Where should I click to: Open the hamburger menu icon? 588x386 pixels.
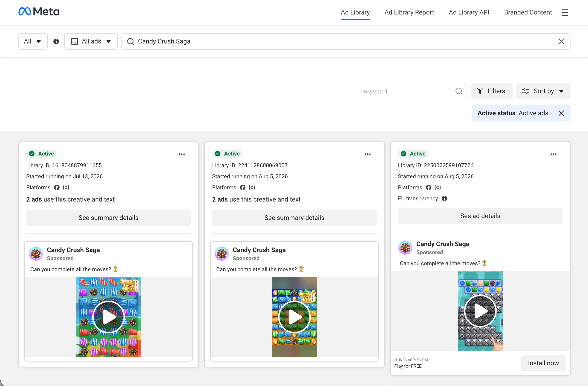pos(565,12)
